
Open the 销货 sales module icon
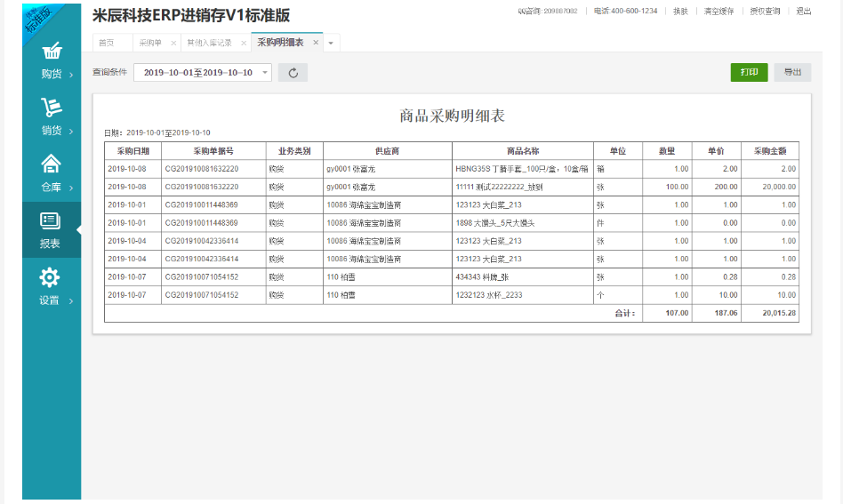coord(52,108)
